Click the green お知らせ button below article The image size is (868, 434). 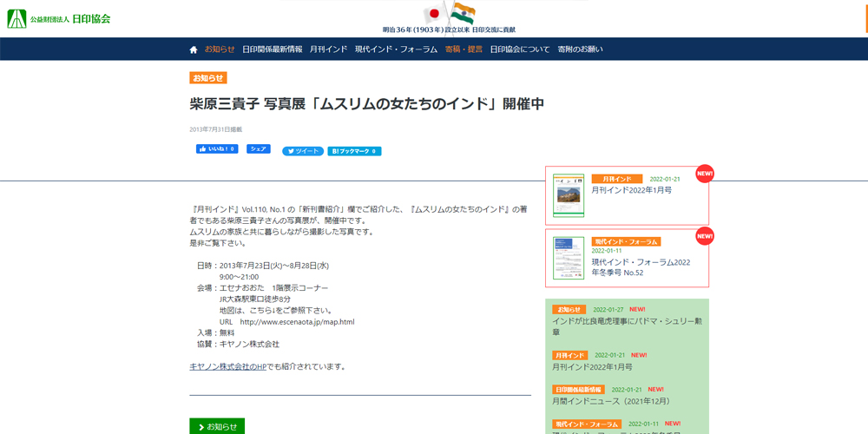point(217,426)
